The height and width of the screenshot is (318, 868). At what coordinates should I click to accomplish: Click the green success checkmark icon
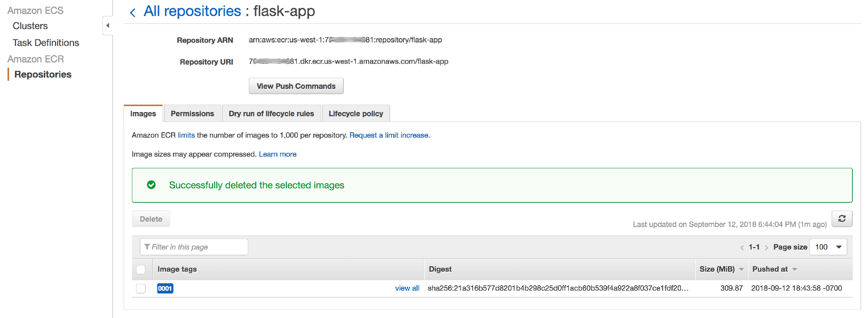pyautogui.click(x=151, y=185)
